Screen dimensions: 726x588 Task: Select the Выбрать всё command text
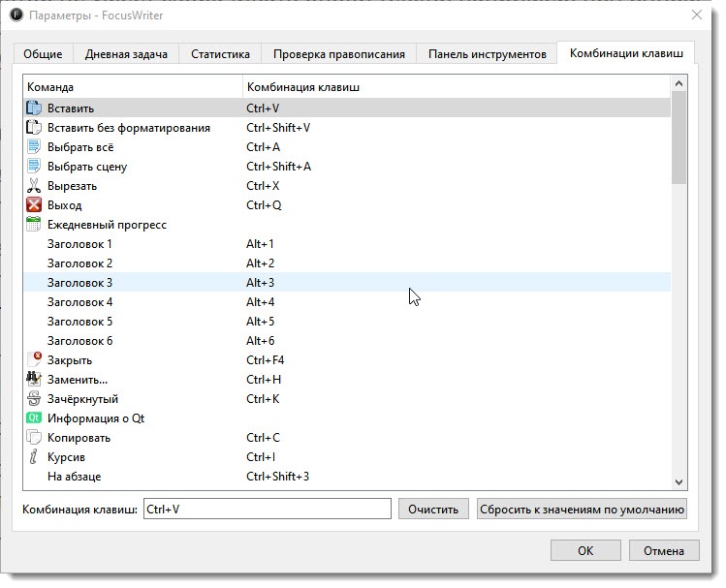(80, 147)
